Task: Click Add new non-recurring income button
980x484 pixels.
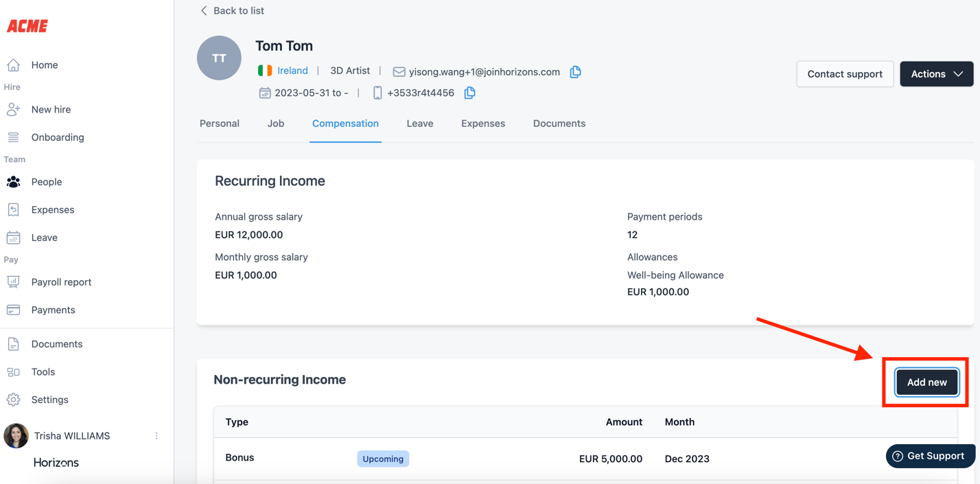Action: pyautogui.click(x=926, y=382)
